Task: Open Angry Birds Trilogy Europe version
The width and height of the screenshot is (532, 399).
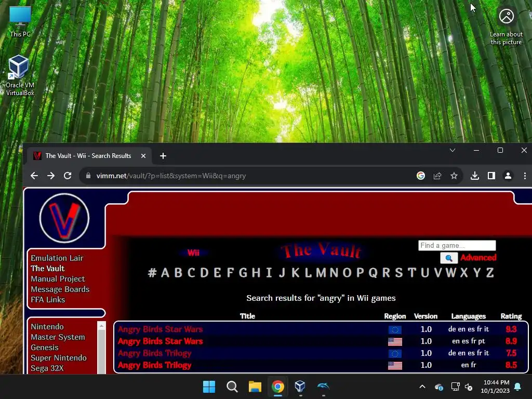Action: (x=154, y=353)
